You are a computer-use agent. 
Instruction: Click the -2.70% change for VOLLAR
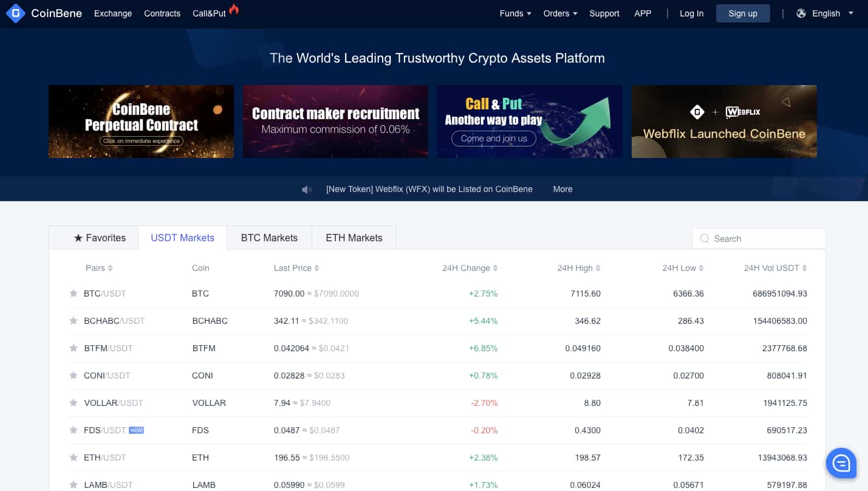tap(484, 403)
